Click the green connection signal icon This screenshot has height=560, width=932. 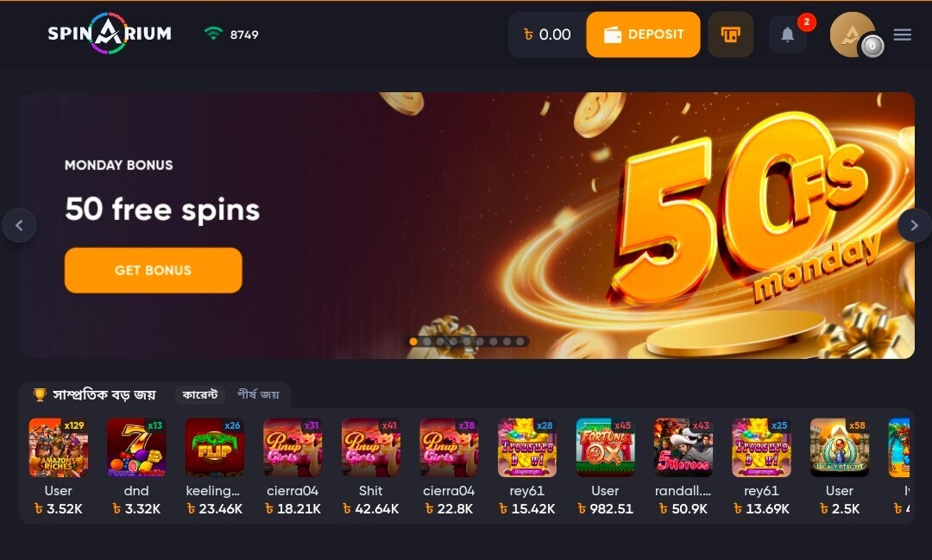(213, 34)
